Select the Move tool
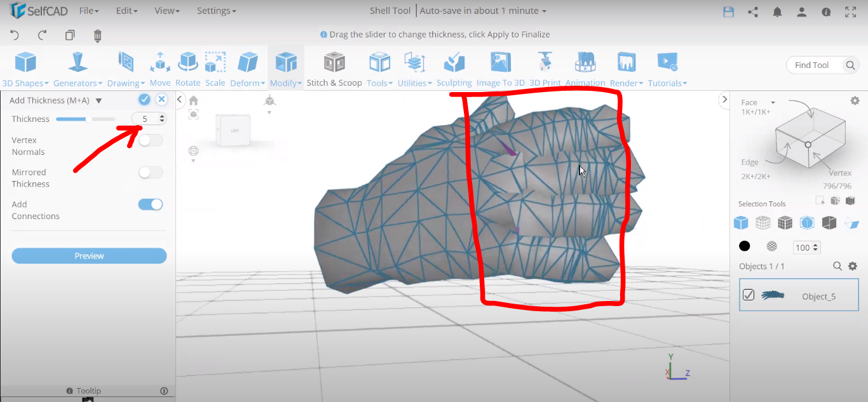The image size is (868, 402). click(x=160, y=69)
